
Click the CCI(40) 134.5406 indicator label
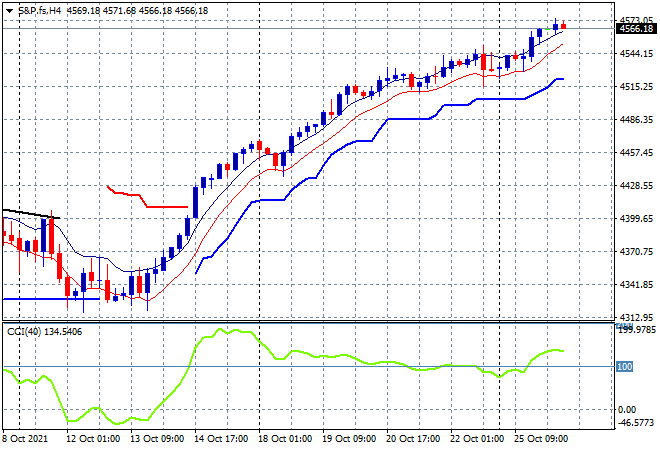[x=45, y=332]
